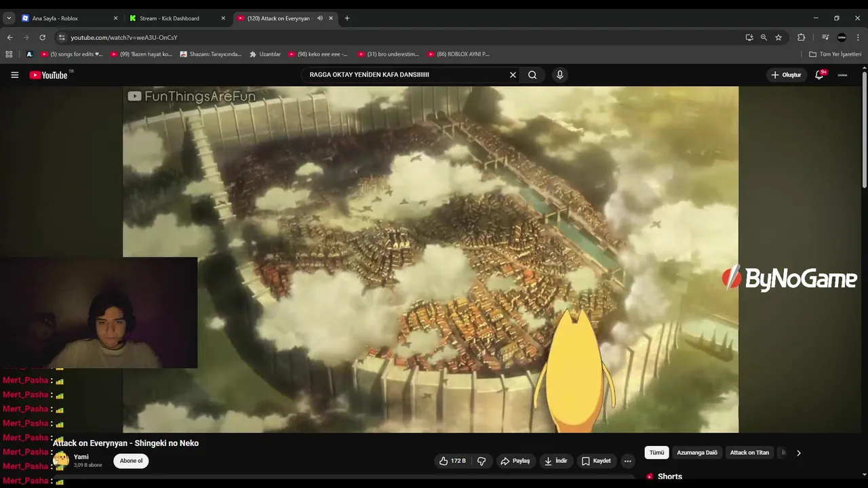
Task: Go back in browser history
Action: (9, 37)
